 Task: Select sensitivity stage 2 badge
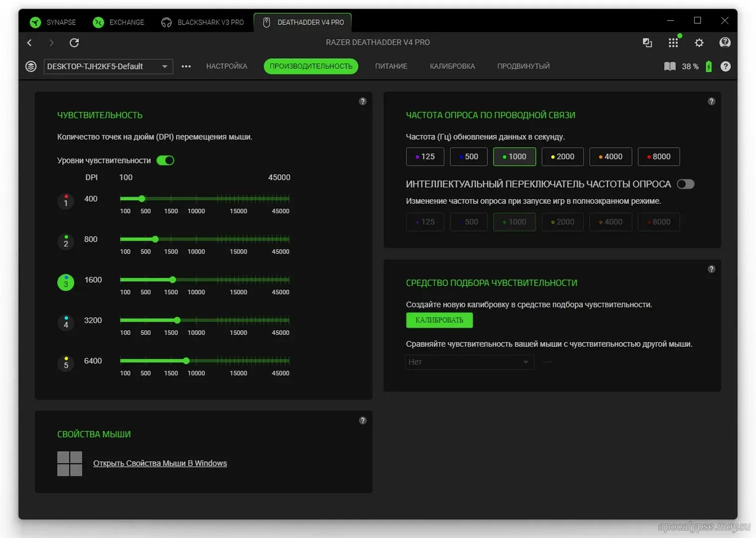click(x=66, y=242)
